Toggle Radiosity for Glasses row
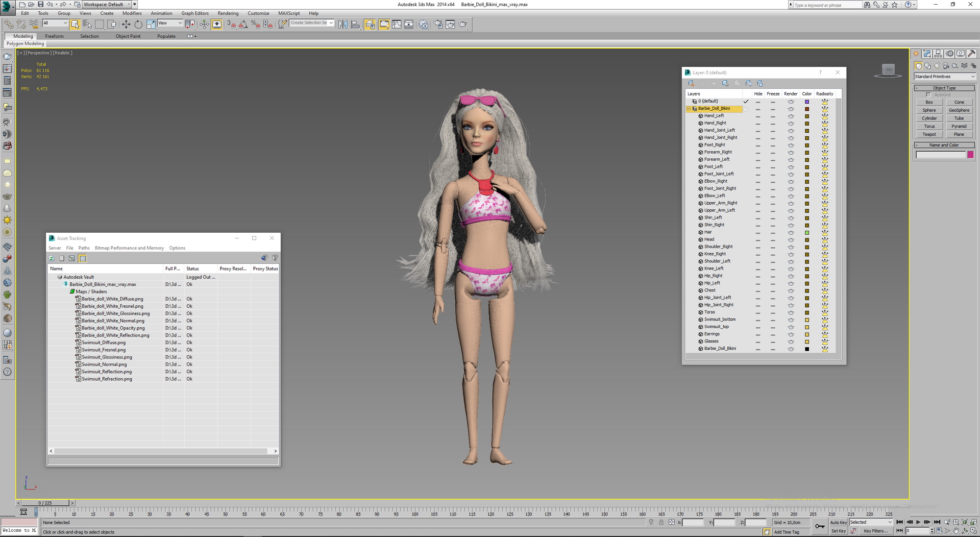Image resolution: width=980 pixels, height=537 pixels. pos(824,342)
